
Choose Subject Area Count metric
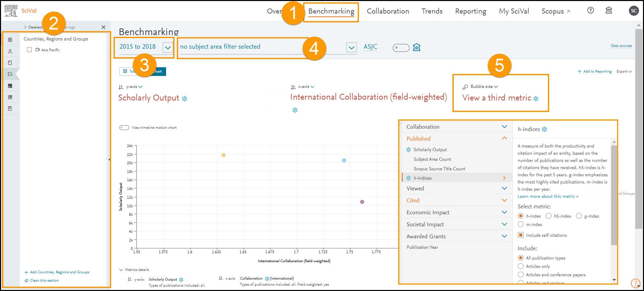click(432, 159)
